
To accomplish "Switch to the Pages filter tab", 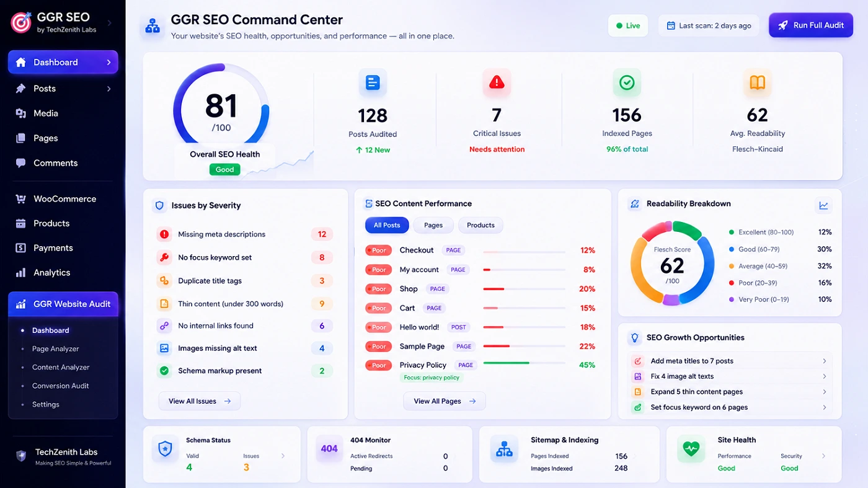I will coord(433,225).
